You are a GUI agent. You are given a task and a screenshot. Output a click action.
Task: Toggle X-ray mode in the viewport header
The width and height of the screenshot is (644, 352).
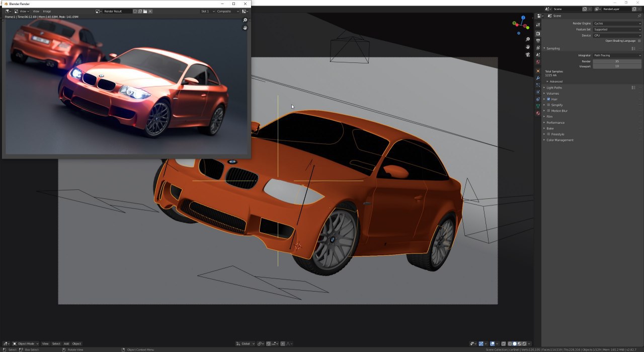[504, 343]
